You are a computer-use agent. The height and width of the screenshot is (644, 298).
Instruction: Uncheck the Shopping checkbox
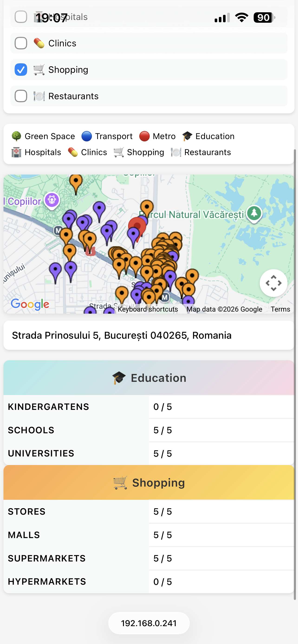coord(21,70)
